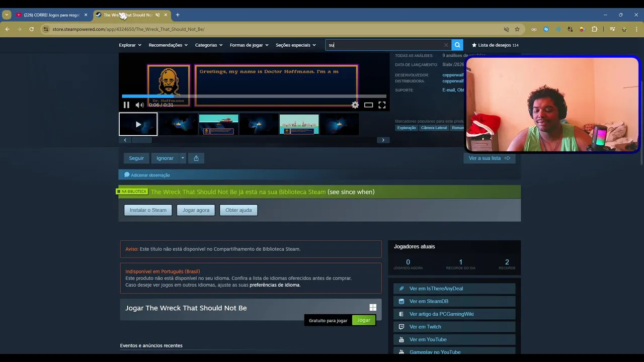Open the Explorar menu

[129, 45]
